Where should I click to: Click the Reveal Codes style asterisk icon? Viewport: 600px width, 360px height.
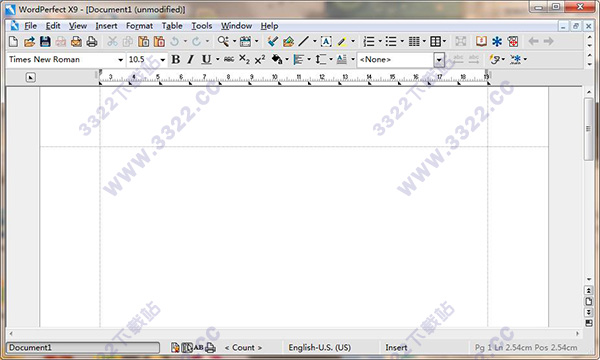point(516,59)
